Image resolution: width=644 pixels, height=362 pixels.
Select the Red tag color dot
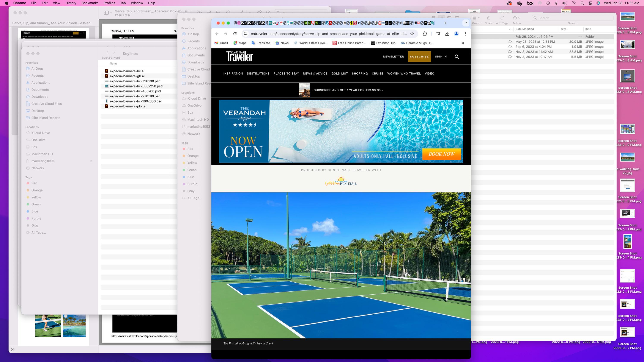[28, 183]
